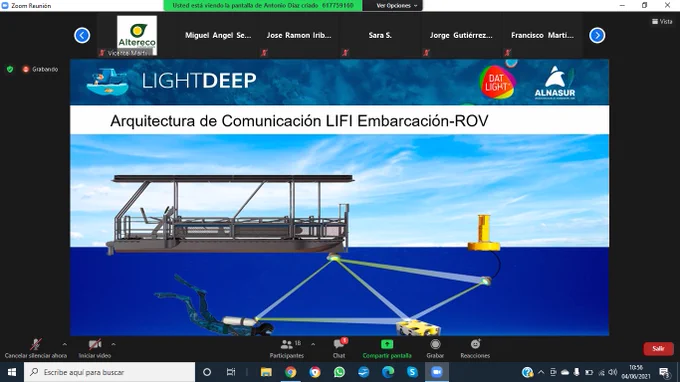
Task: Start camera with Iniciar video
Action: 95,349
